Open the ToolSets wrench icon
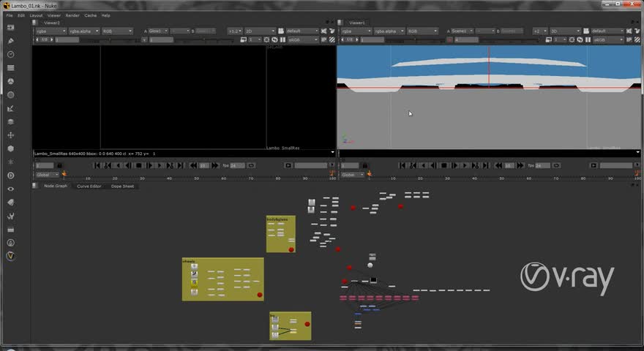The width and height of the screenshot is (644, 351). (x=11, y=216)
